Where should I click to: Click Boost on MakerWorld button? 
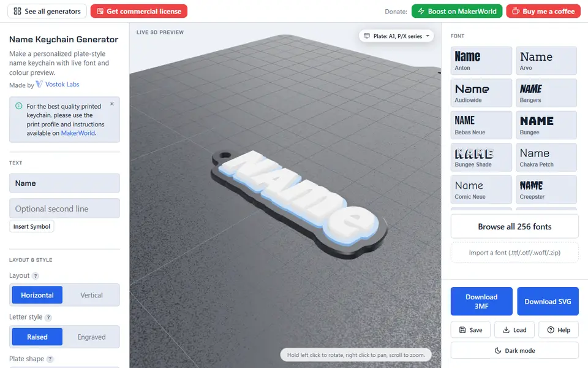point(457,11)
